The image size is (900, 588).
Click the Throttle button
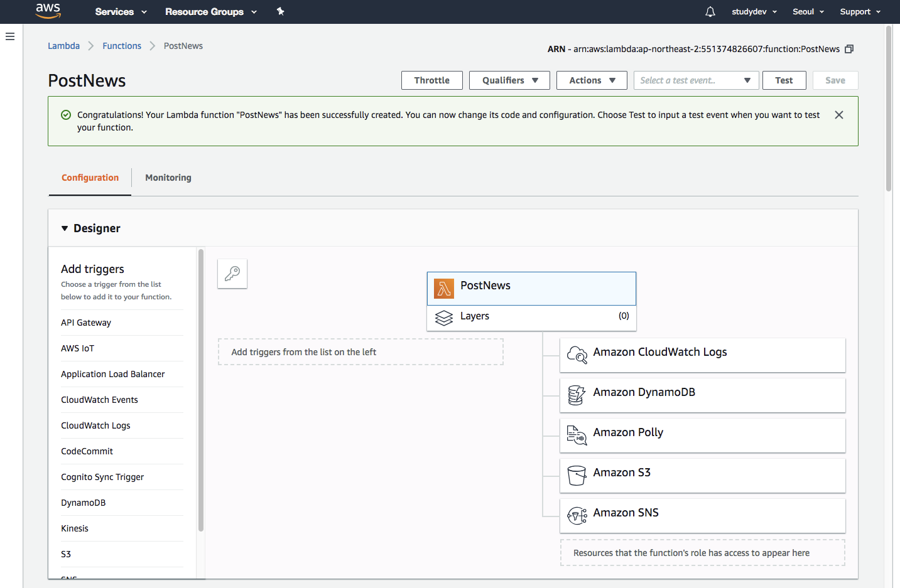432,80
